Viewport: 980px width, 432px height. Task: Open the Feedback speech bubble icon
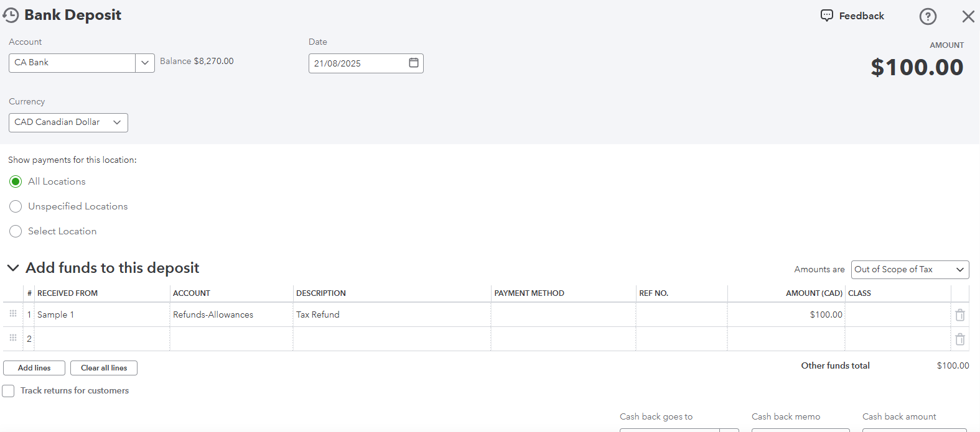pyautogui.click(x=826, y=16)
